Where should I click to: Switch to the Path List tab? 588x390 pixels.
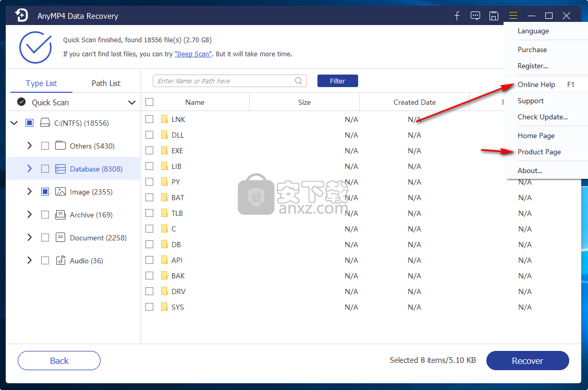coord(106,83)
